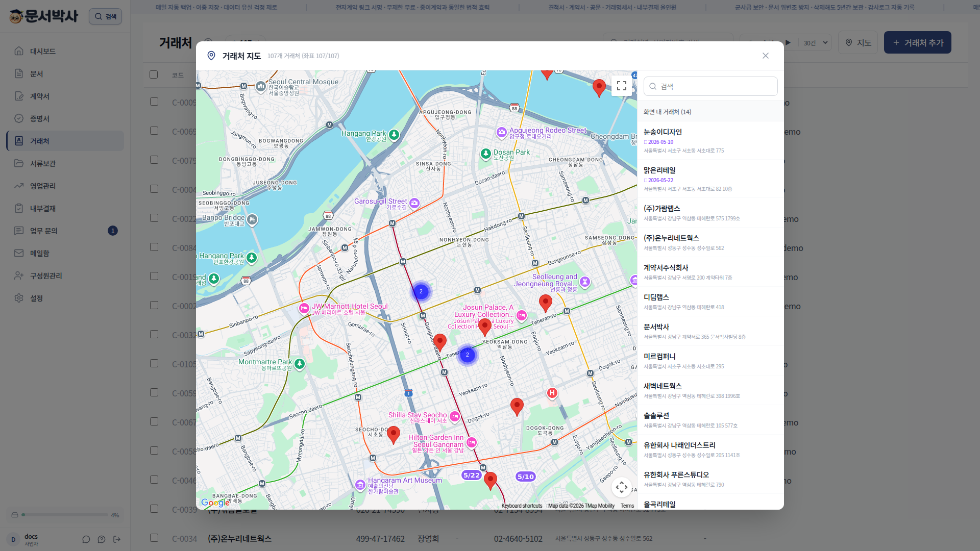
Task: Tick the checkbox for row C-0084
Action: [154, 247]
